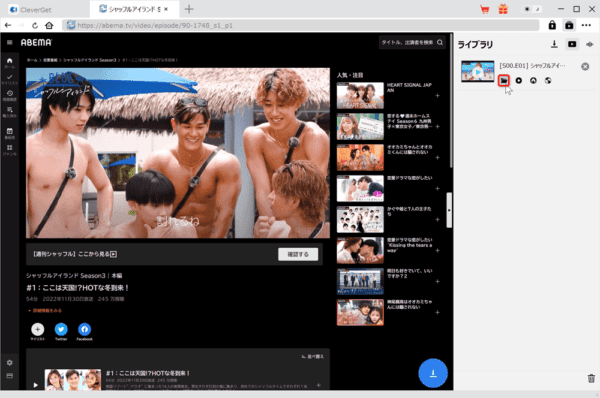Open the ABEMA hamburger menu
Image resolution: width=600 pixels, height=398 pixels.
tap(10, 42)
